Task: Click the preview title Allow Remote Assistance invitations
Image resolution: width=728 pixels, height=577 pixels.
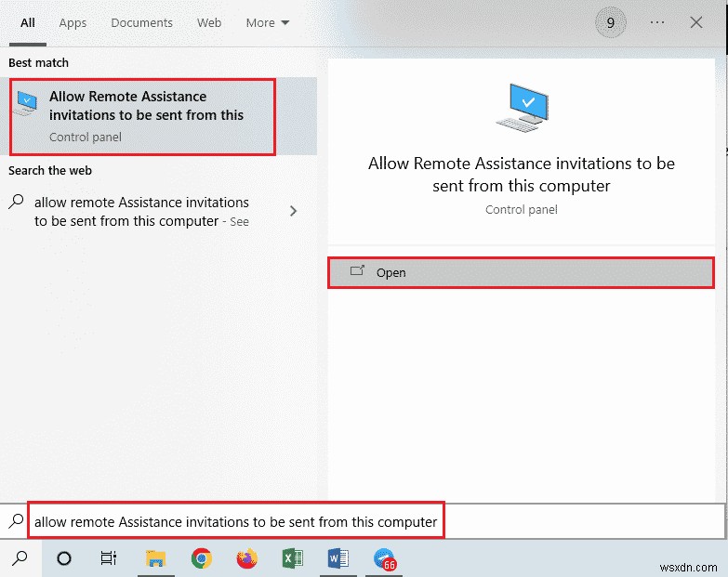Action: [x=521, y=175]
